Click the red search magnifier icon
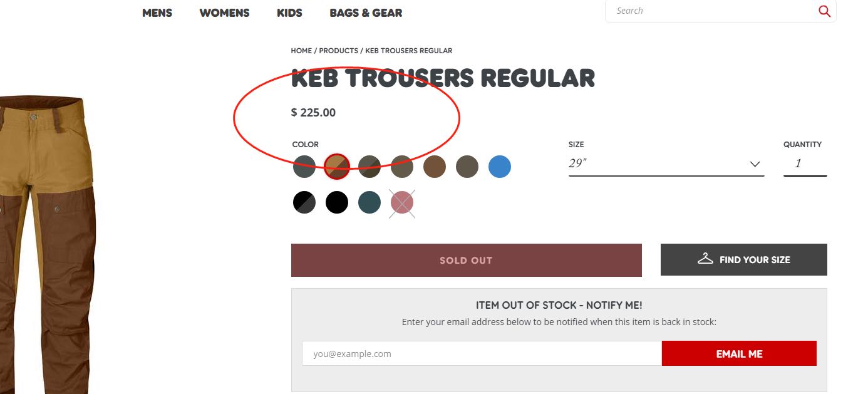Image resolution: width=868 pixels, height=394 pixels. click(824, 11)
